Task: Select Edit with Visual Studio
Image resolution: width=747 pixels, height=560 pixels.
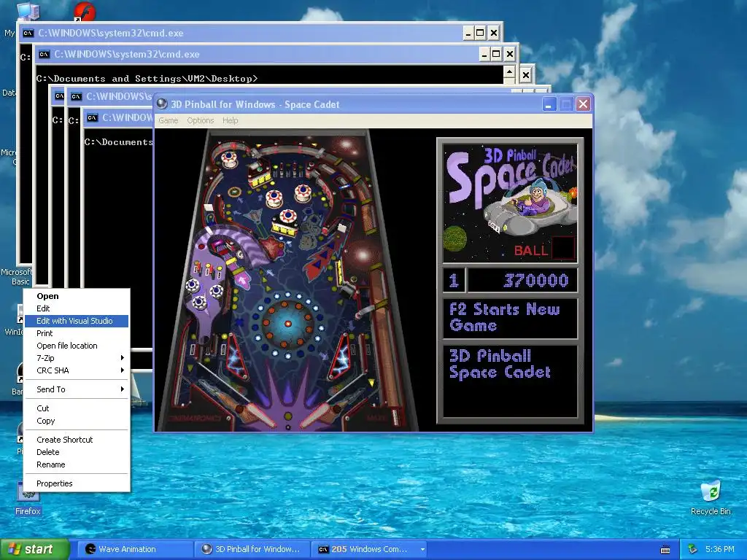Action: (76, 321)
